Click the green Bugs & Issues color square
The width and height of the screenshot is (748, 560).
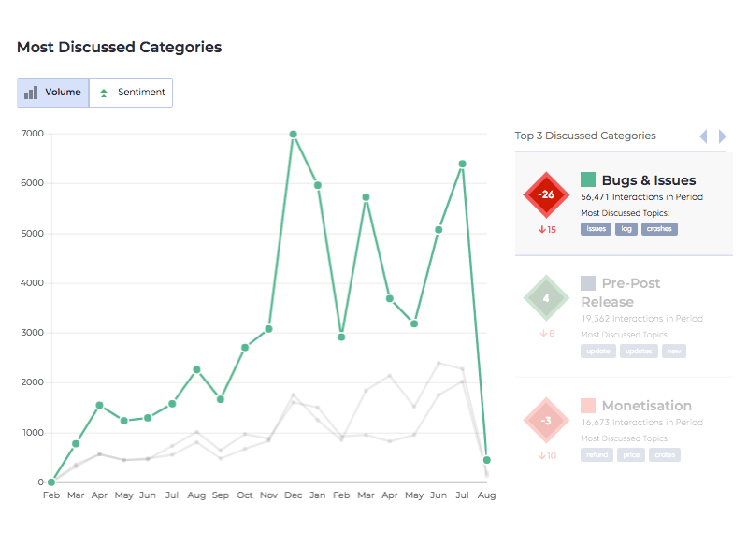(x=588, y=179)
